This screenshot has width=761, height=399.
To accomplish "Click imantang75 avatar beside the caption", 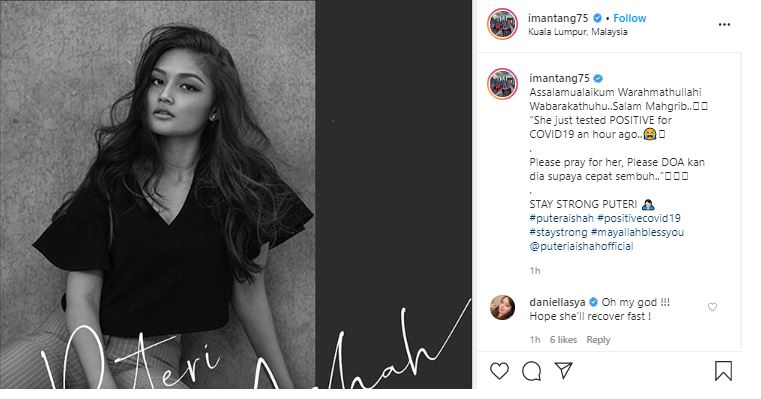I will pyautogui.click(x=502, y=84).
